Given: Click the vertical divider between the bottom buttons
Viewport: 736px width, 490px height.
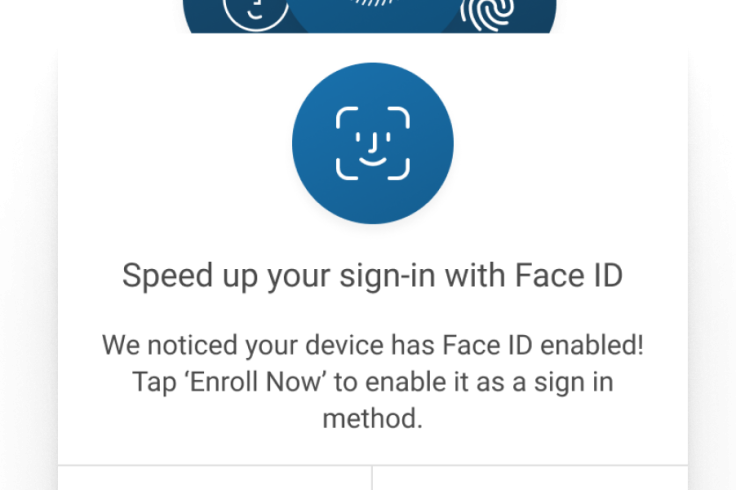Looking at the screenshot, I should (x=372, y=478).
